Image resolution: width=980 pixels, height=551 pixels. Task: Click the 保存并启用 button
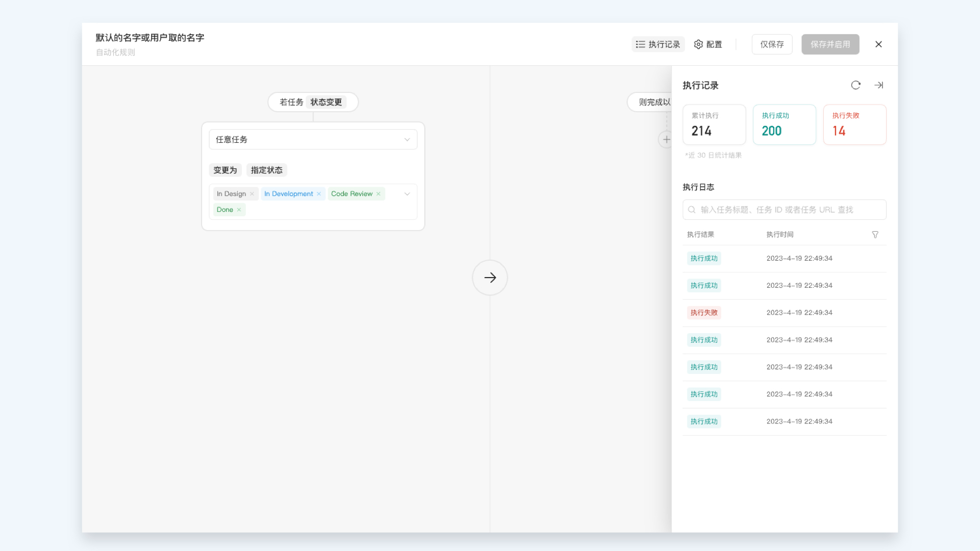[x=830, y=44]
